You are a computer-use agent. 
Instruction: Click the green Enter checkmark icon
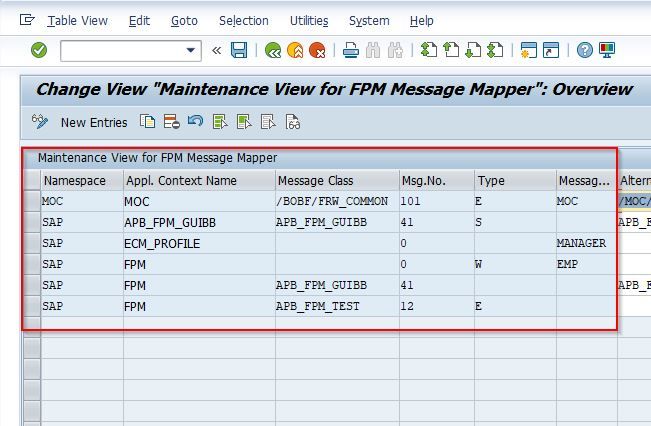tap(39, 51)
